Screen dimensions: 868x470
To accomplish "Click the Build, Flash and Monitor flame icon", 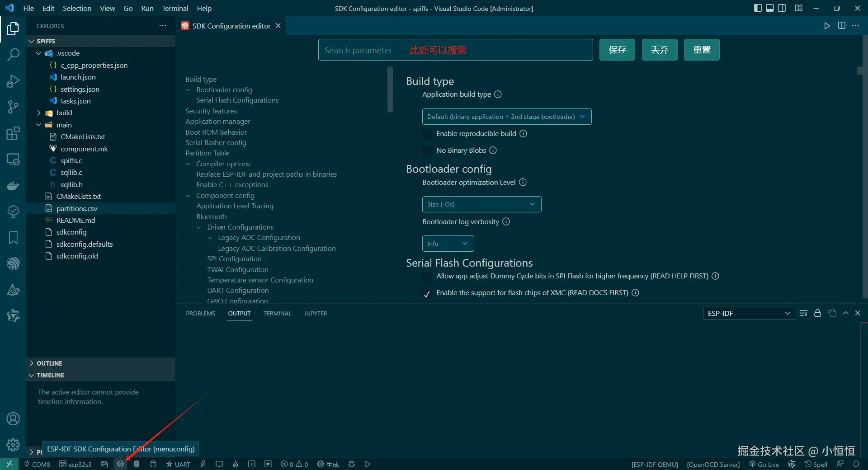I will pyautogui.click(x=236, y=464).
